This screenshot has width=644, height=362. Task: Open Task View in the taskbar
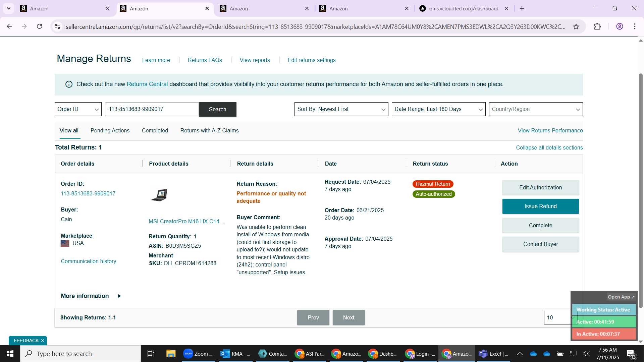151,354
